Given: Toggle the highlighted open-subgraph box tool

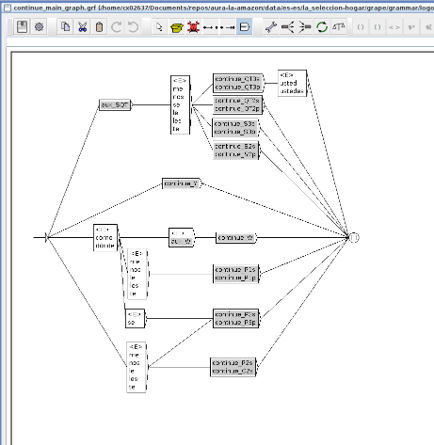Looking at the screenshot, I should (x=244, y=27).
